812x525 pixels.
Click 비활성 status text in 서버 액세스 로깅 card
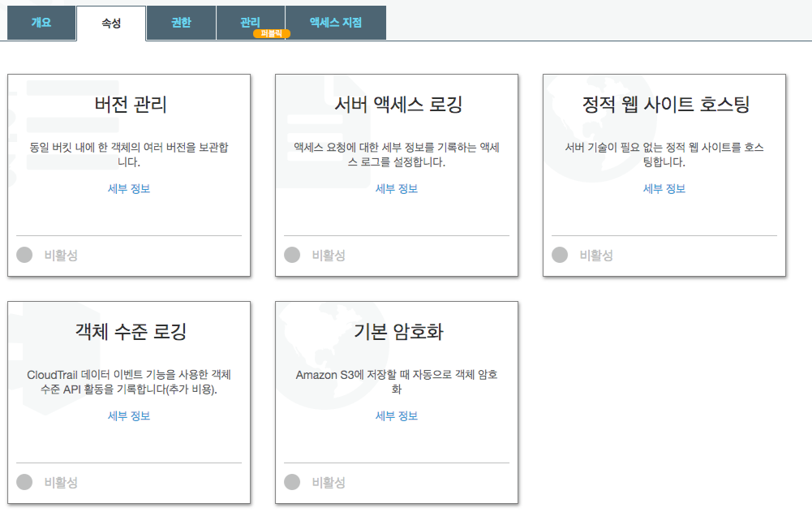point(329,256)
